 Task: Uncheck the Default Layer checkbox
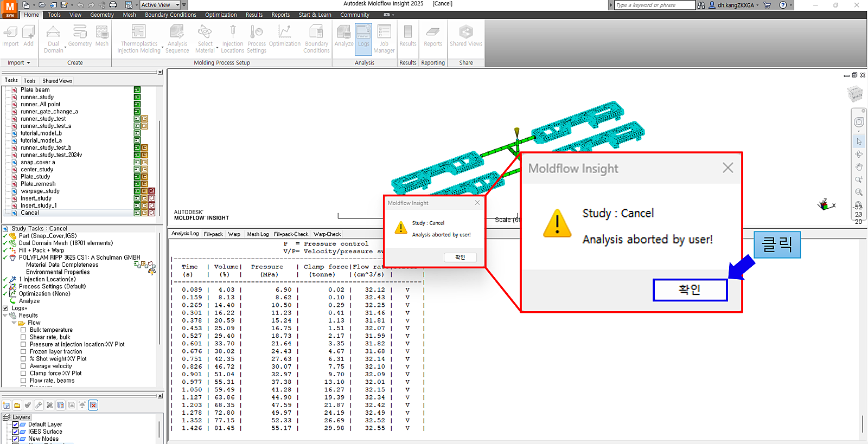tap(16, 424)
